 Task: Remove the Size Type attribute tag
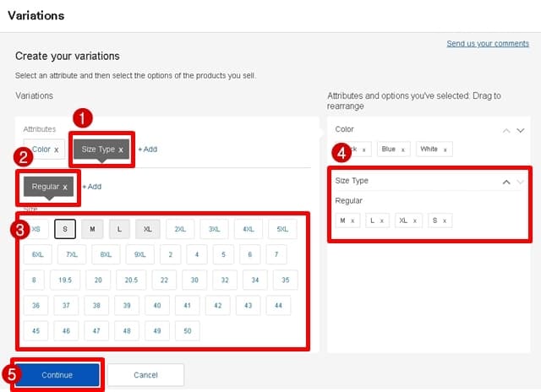[x=121, y=150]
